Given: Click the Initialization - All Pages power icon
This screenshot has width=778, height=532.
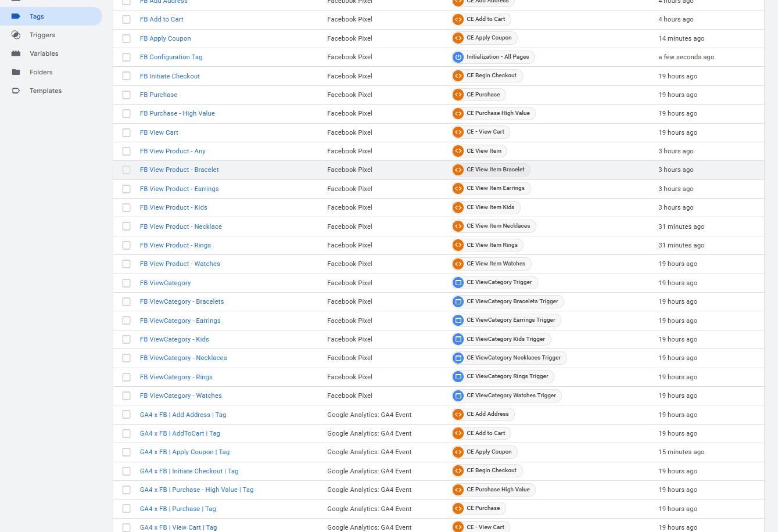Looking at the screenshot, I should [x=458, y=57].
